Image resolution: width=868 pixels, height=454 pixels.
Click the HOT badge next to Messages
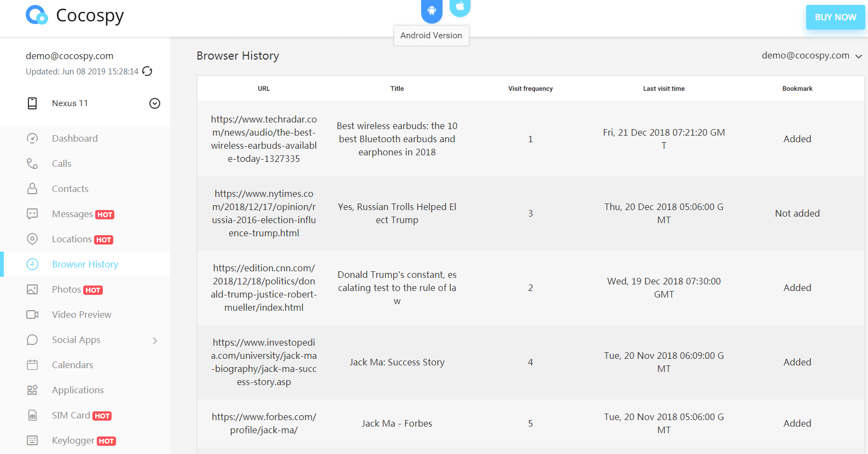click(105, 215)
